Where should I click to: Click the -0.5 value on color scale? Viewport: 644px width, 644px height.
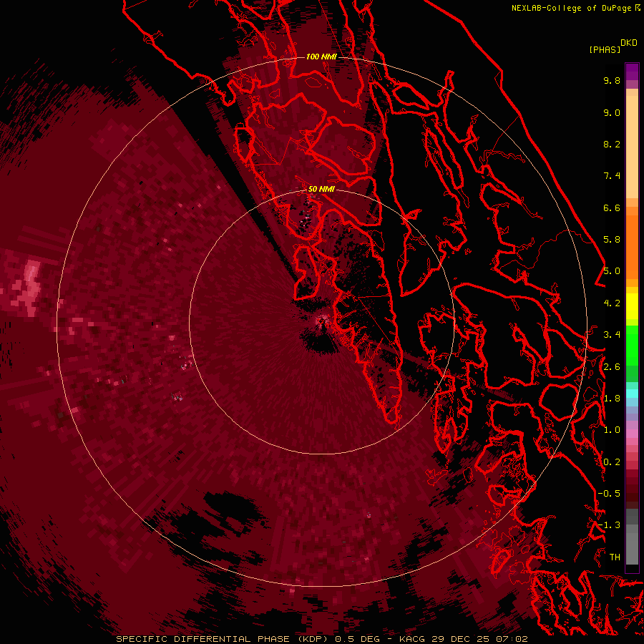click(x=609, y=494)
